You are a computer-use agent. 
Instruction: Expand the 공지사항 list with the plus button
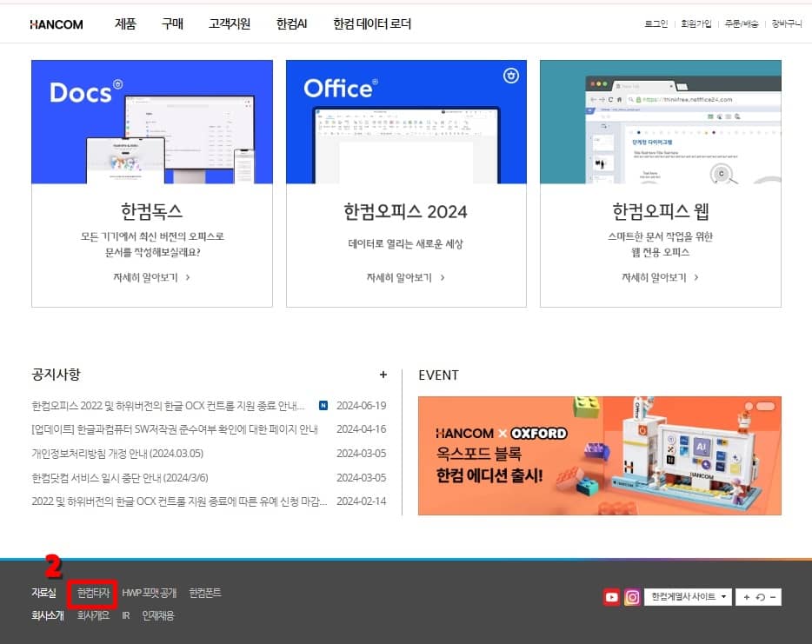(x=383, y=375)
